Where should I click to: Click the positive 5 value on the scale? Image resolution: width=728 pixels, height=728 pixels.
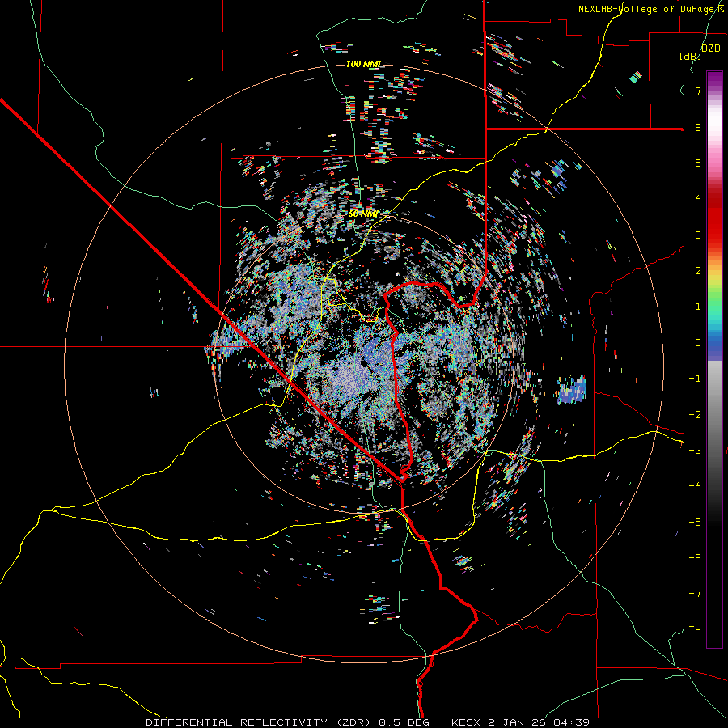[698, 163]
